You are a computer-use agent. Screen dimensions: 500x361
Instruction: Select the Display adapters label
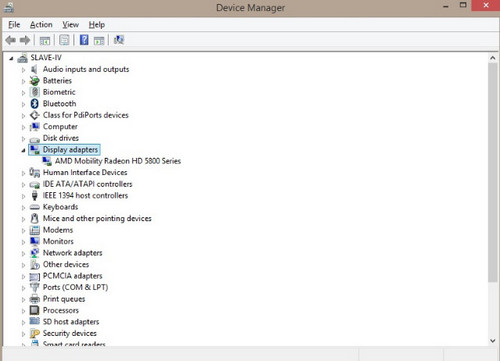[x=70, y=150]
